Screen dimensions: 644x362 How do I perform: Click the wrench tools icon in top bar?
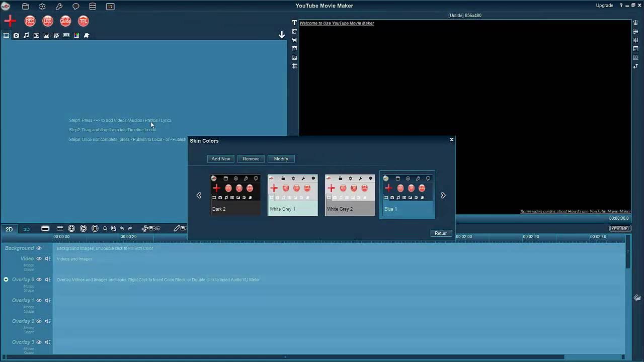(x=59, y=7)
